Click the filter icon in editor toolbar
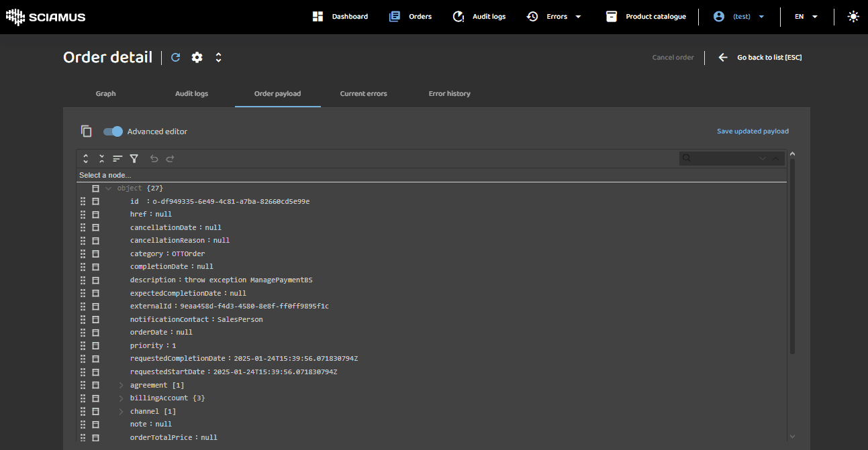Viewport: 868px width, 450px height. [134, 159]
